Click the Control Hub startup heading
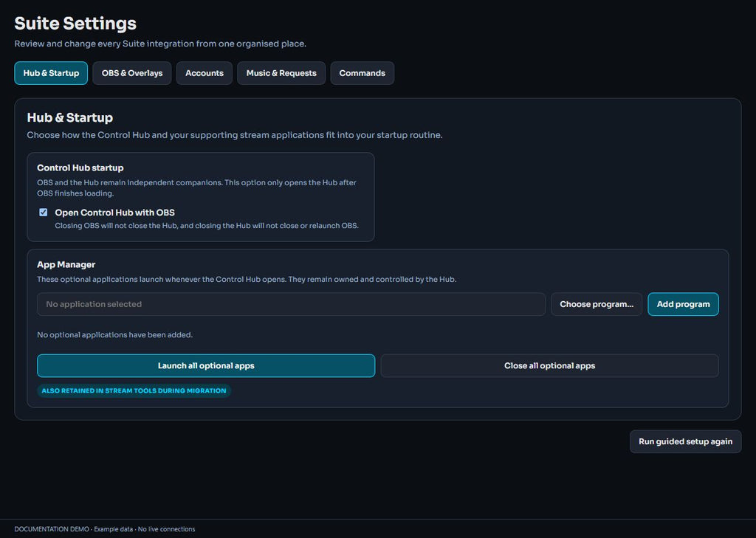The image size is (756, 538). (x=80, y=168)
